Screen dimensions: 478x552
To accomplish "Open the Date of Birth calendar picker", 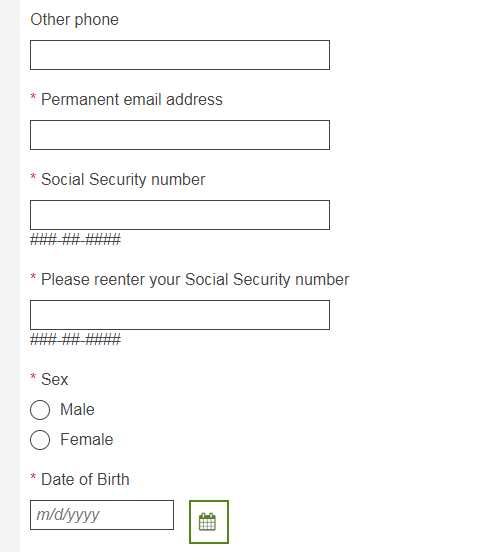I will (209, 522).
